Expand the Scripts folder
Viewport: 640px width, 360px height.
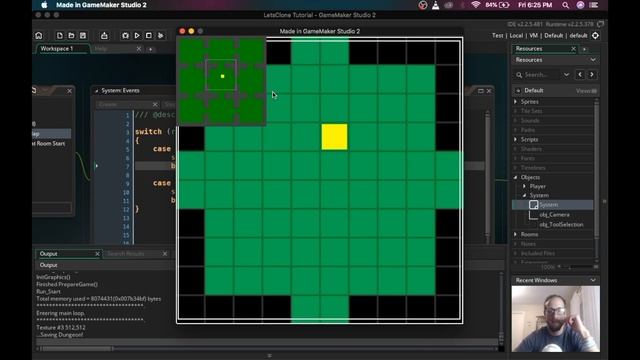point(516,140)
